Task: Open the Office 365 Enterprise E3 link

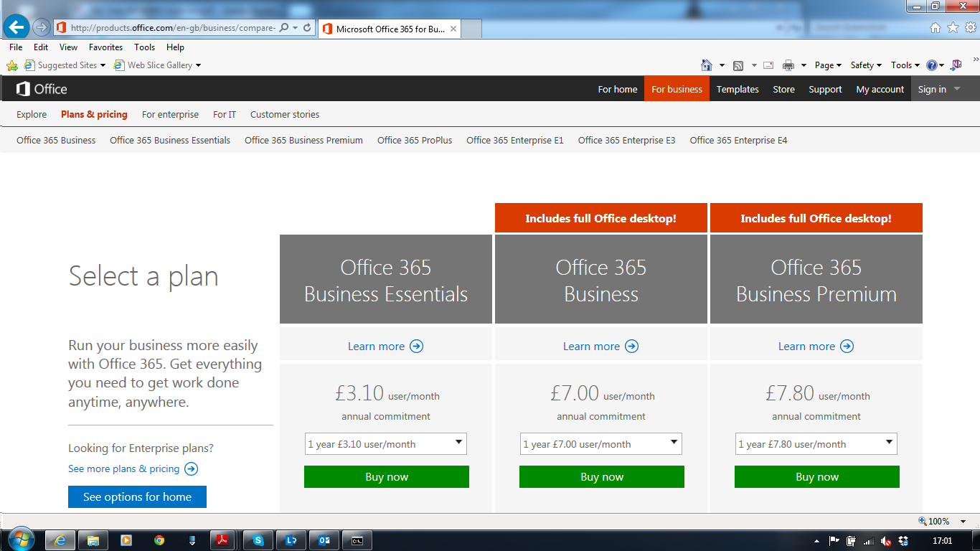Action: tap(627, 141)
